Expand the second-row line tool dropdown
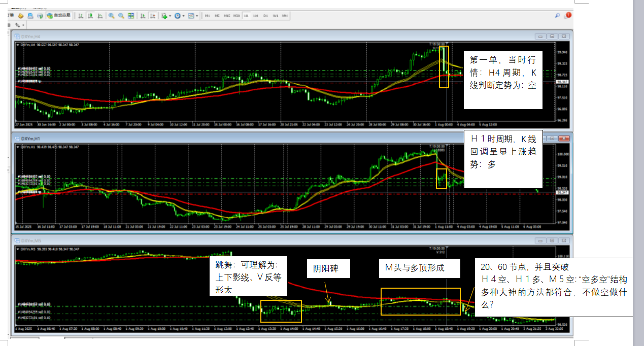Viewport: 644px width, 346px height. point(23,25)
